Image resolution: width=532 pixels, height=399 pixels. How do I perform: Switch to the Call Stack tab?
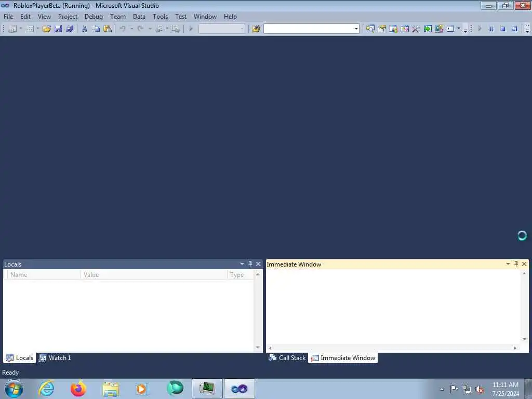[287, 358]
